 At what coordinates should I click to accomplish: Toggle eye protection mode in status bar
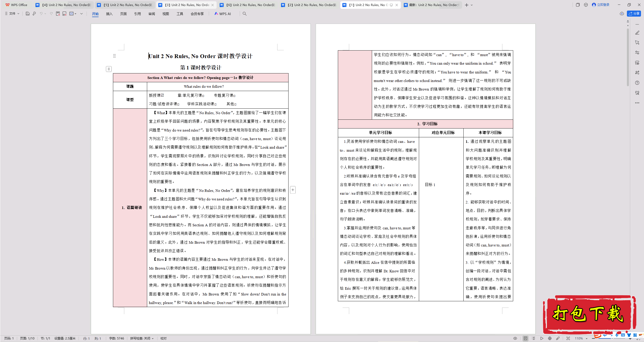[515, 338]
